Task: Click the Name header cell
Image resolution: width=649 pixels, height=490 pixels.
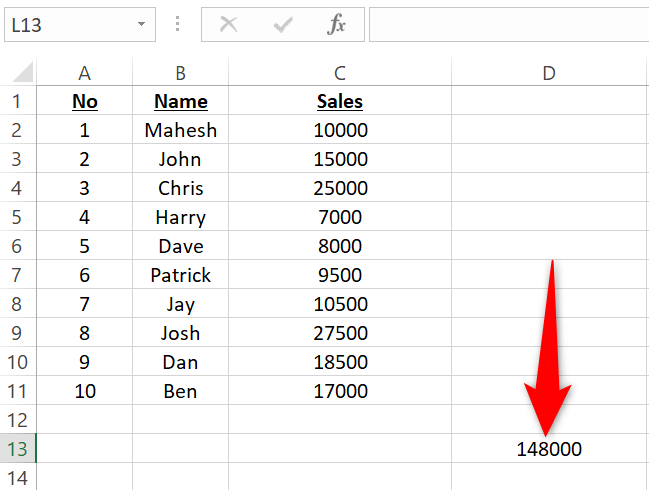Action: [x=180, y=101]
